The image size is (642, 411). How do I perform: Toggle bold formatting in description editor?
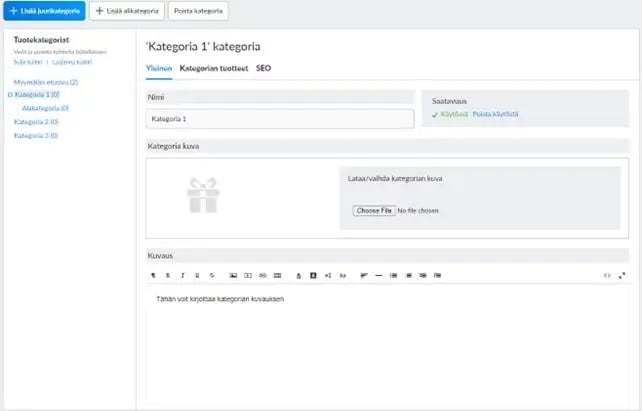tap(168, 276)
